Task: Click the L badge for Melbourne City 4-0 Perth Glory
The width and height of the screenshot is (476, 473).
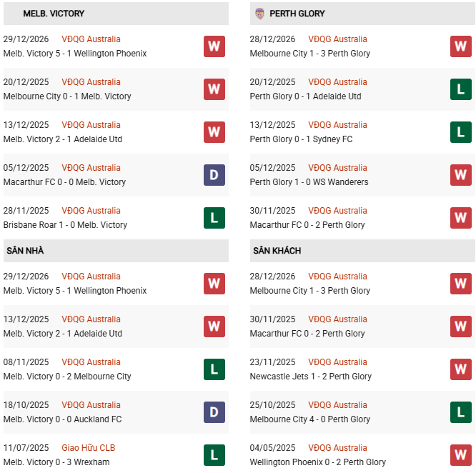Action: (x=460, y=412)
